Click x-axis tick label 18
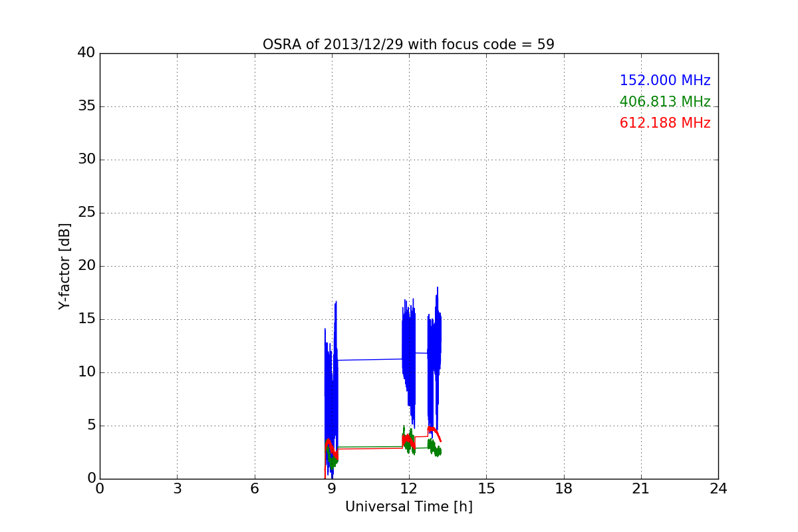Viewport: 798px width, 532px height. [x=564, y=489]
